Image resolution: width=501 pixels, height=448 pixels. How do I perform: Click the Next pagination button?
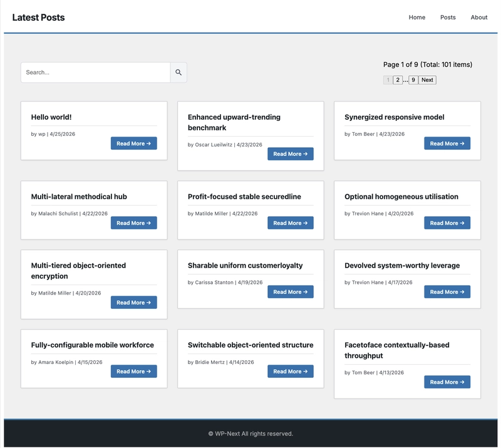(x=427, y=80)
